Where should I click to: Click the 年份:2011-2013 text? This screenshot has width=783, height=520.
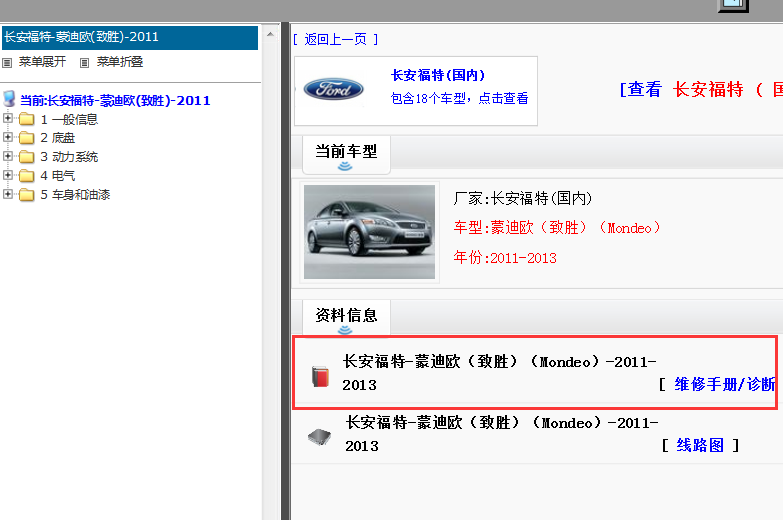click(x=504, y=258)
